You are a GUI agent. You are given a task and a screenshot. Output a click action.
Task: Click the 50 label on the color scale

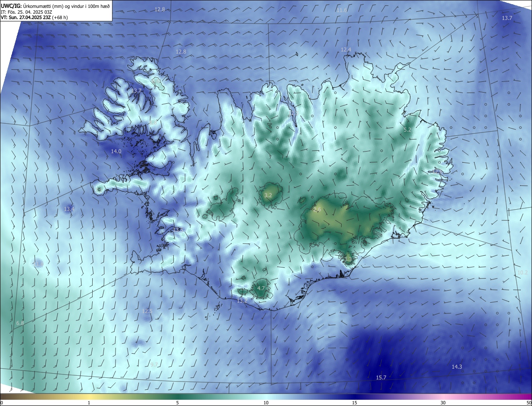(x=528, y=403)
